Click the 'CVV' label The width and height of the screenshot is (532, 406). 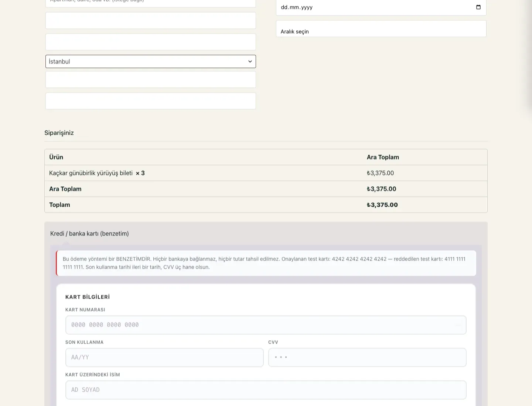(x=273, y=342)
